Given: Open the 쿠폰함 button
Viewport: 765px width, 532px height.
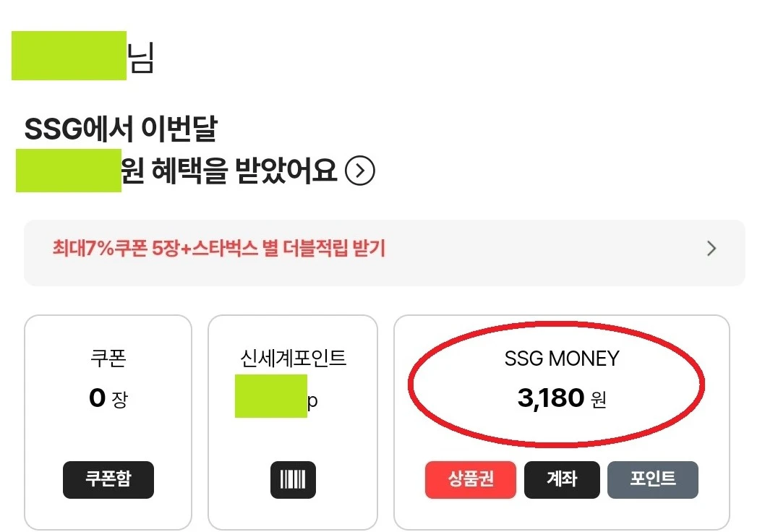Looking at the screenshot, I should (x=108, y=479).
